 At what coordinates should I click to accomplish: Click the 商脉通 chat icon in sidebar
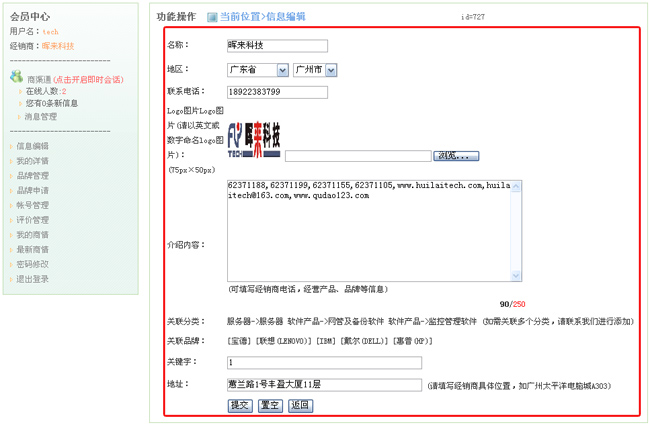tap(16, 78)
